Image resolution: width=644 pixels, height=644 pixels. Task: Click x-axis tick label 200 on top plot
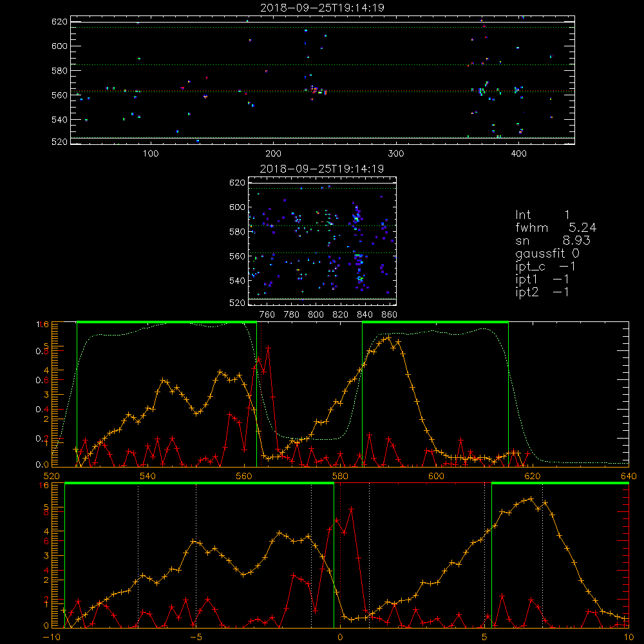(x=273, y=154)
